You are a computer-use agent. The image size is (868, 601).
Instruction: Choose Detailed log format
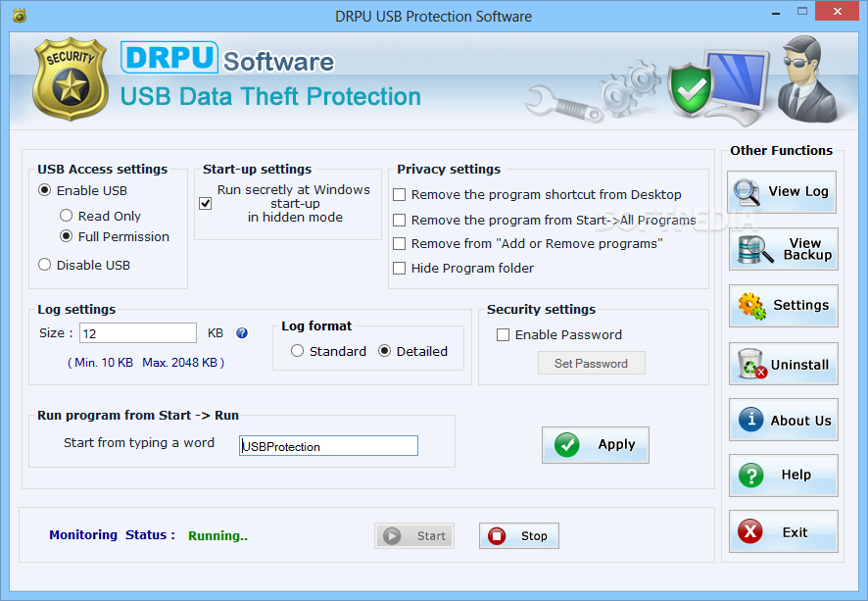pyautogui.click(x=384, y=351)
